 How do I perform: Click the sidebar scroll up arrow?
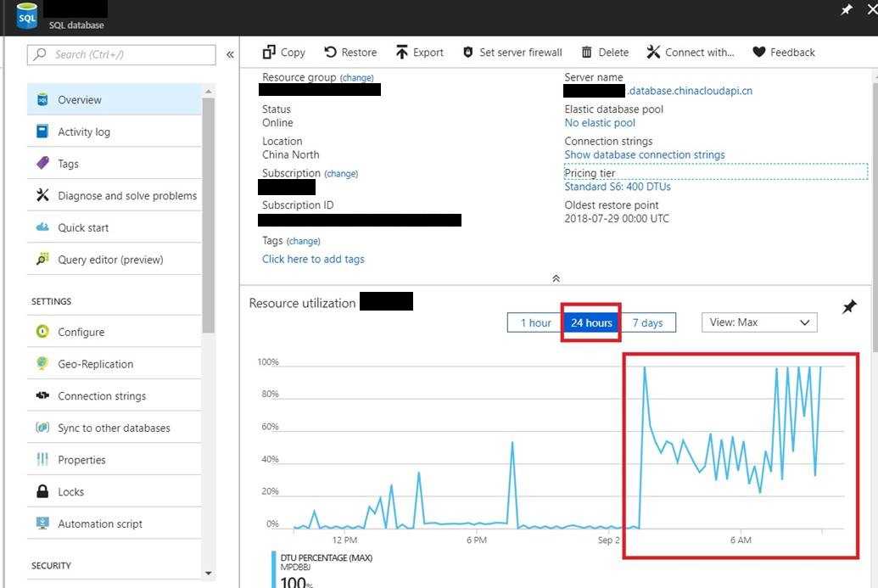(209, 92)
